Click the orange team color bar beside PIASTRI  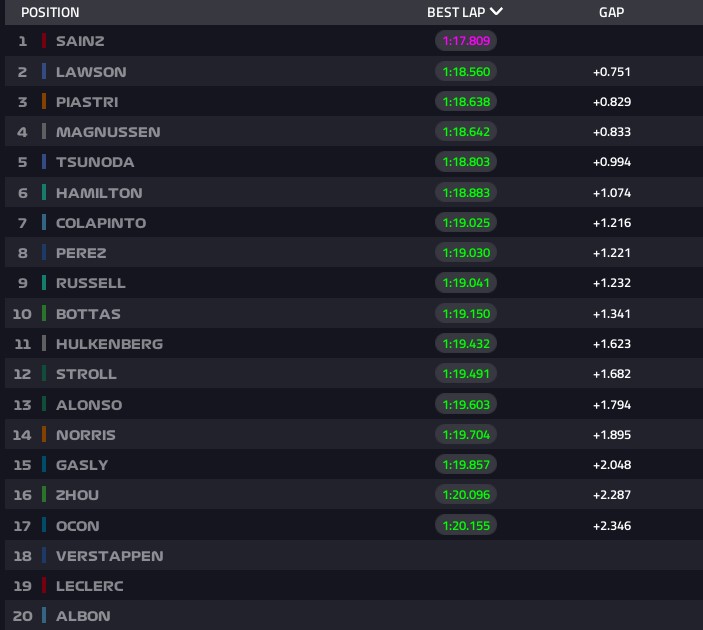[44, 102]
